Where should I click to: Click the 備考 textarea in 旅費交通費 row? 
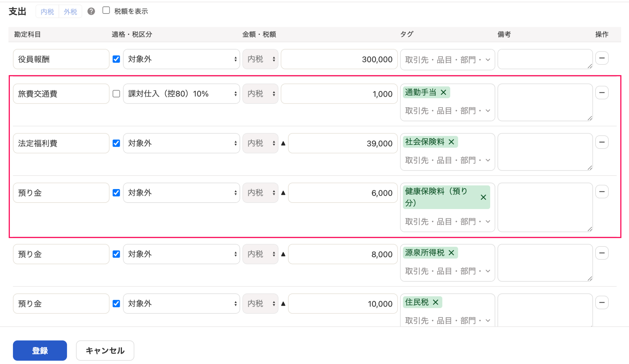pyautogui.click(x=545, y=103)
